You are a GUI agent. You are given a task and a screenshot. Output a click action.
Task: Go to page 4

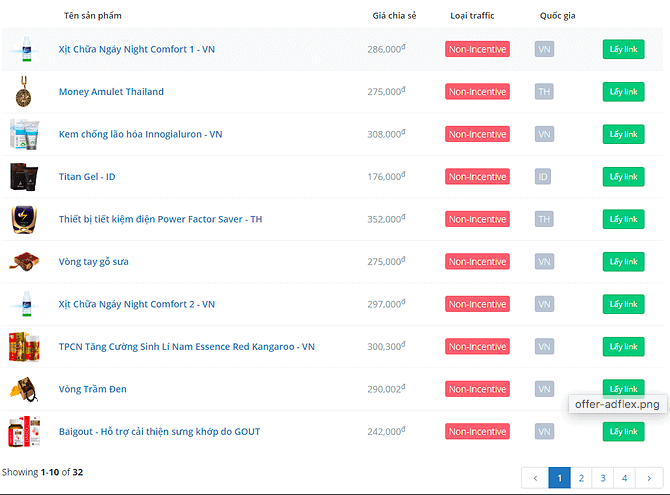(x=624, y=478)
